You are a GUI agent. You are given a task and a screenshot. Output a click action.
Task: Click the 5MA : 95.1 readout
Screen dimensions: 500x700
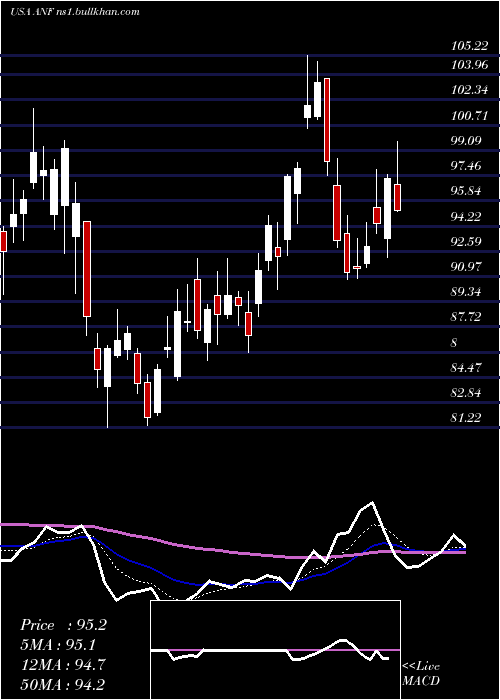pos(58,645)
